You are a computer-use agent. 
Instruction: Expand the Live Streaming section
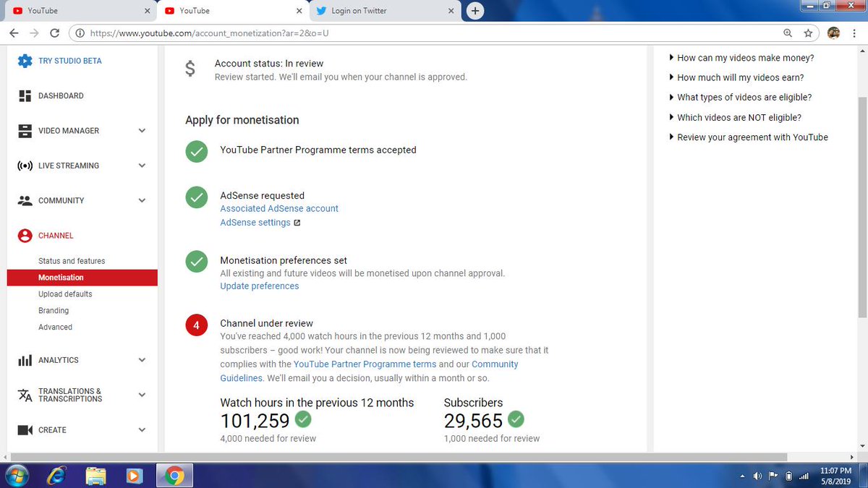pos(142,166)
